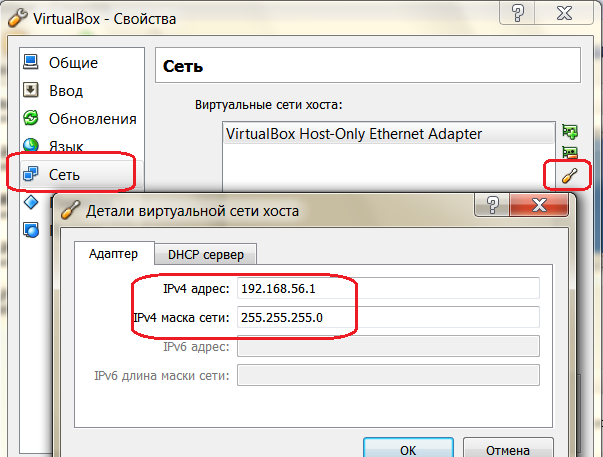Click help button in details dialog
This screenshot has height=457, width=603.
pos(493,205)
